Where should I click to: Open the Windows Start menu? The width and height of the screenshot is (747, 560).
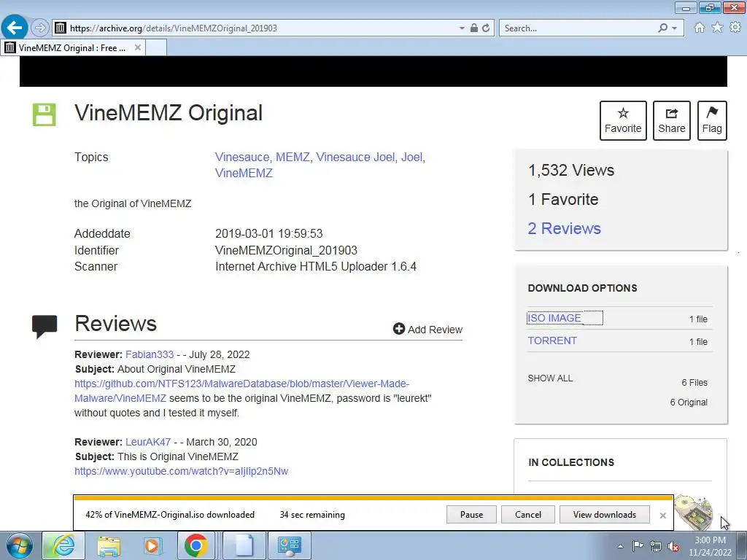20,545
